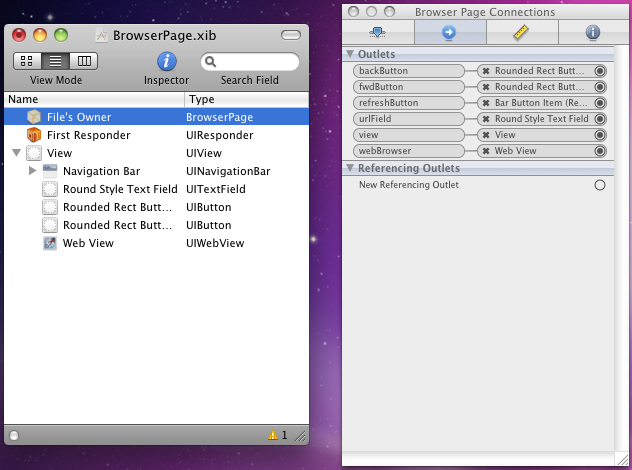Viewport: 632px width, 470px height.
Task: Click the New Referencing Outlet circle
Action: coord(600,185)
